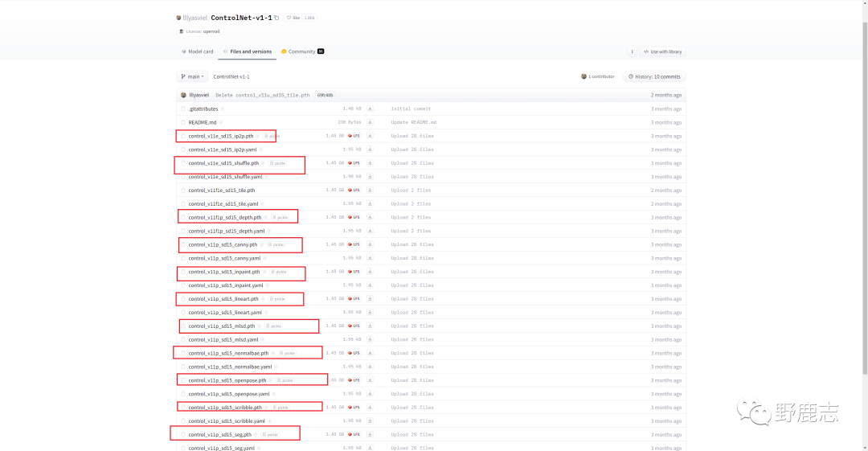Screen dimensions: 868x451
Task: Open control_v11p_sd15_inpaint.yaml file
Action: pyautogui.click(x=225, y=285)
